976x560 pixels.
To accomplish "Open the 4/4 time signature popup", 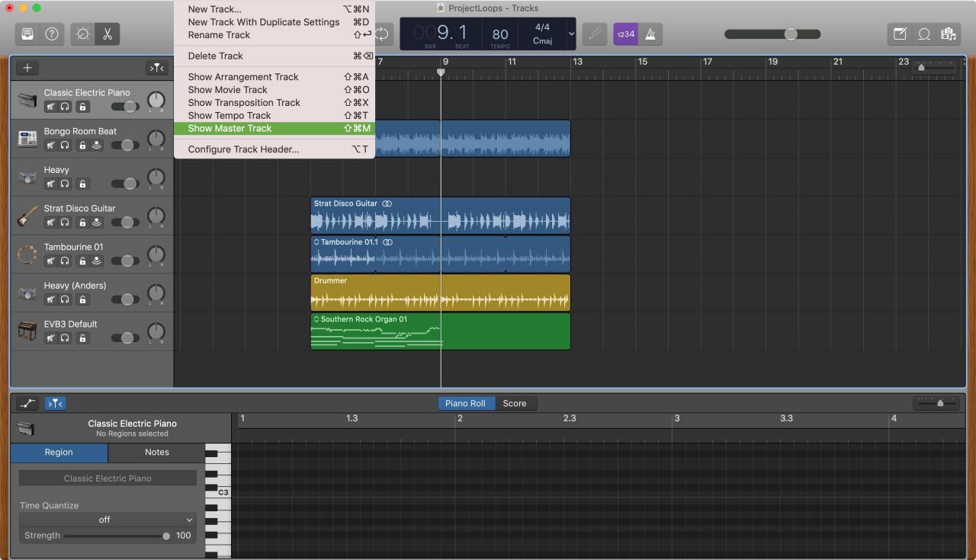I will click(x=543, y=27).
